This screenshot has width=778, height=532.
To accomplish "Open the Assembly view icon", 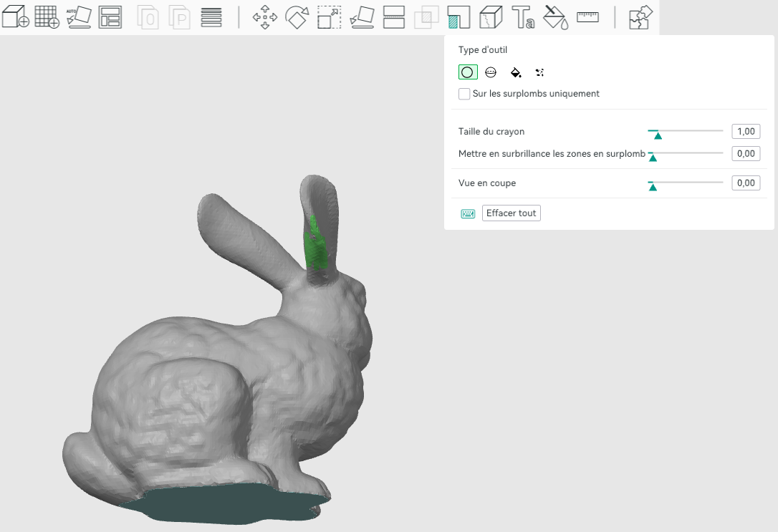I will pyautogui.click(x=640, y=17).
